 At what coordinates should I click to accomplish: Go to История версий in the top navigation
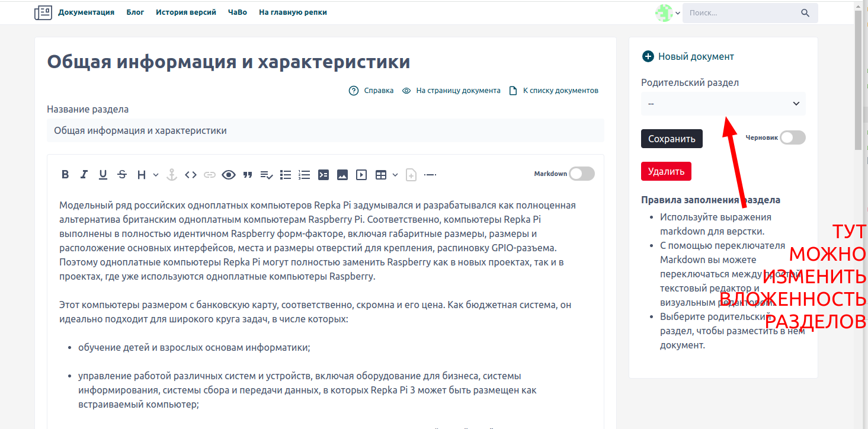186,12
